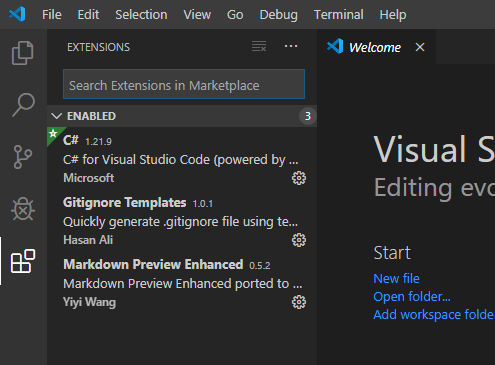
Task: Click the Open folder... link
Action: [x=412, y=296]
